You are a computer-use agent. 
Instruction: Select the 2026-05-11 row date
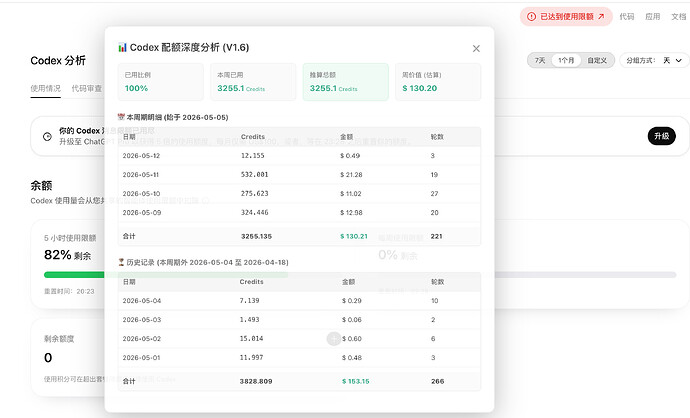141,175
